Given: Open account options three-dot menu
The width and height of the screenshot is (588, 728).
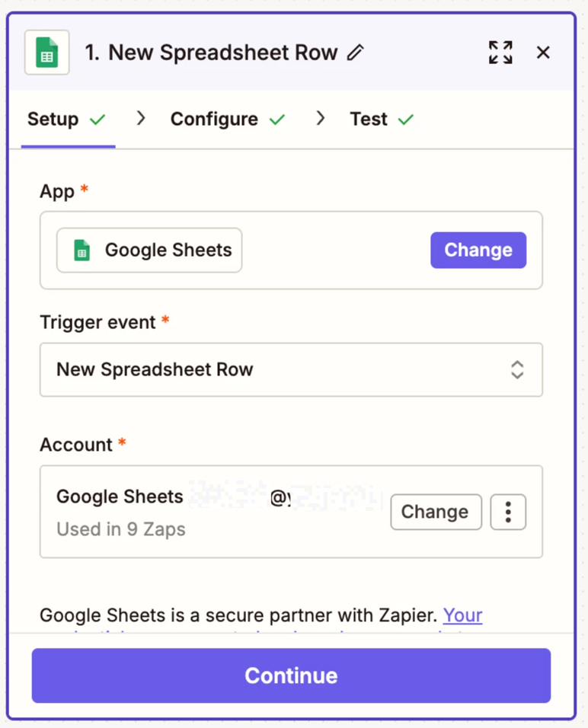Looking at the screenshot, I should 508,512.
